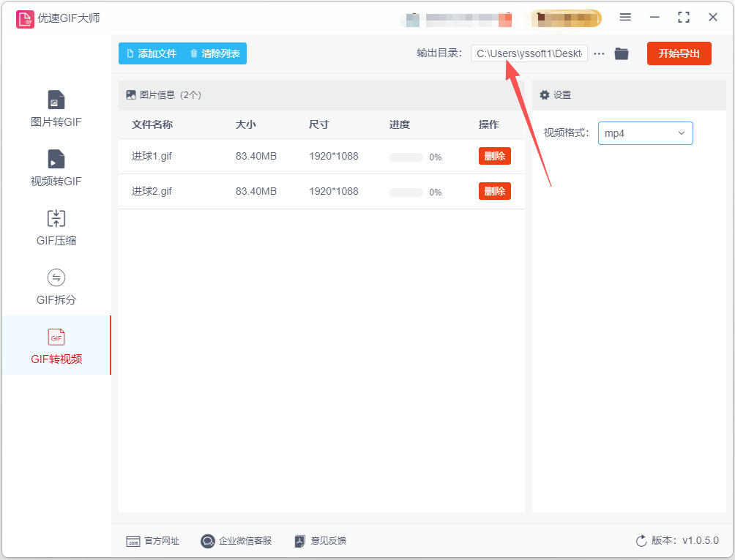This screenshot has height=560, width=735.
Task: Click the 操作 column header
Action: point(489,124)
